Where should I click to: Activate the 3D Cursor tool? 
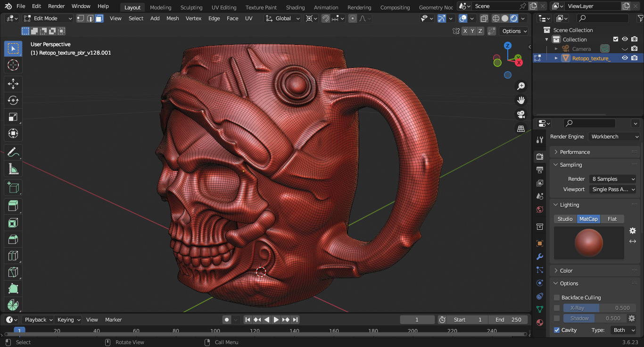pos(13,65)
